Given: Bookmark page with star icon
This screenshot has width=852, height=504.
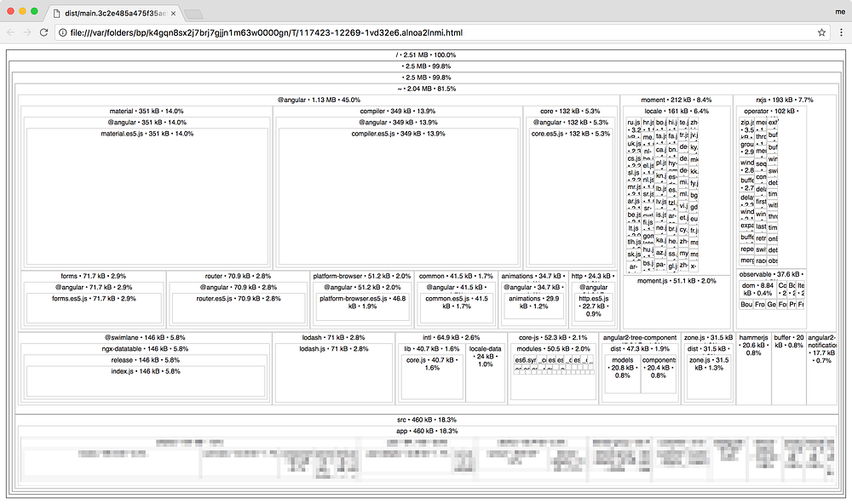Looking at the screenshot, I should [821, 32].
